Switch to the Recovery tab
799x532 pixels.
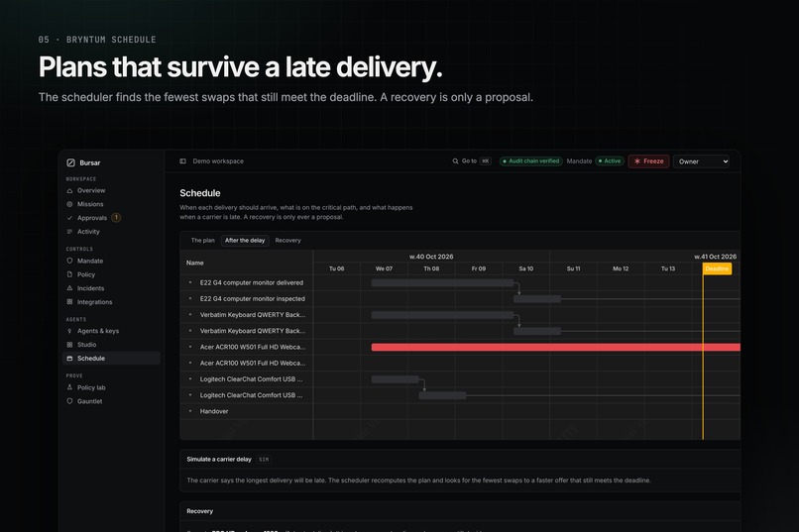(287, 241)
